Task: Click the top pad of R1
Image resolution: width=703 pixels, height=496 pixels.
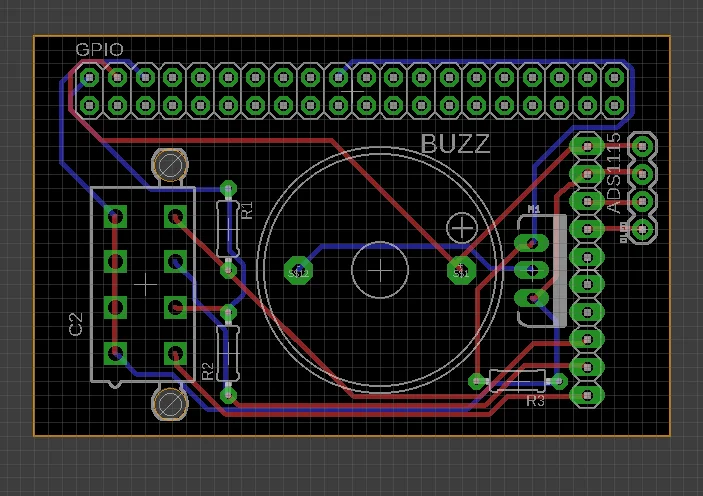Action: coord(228,189)
